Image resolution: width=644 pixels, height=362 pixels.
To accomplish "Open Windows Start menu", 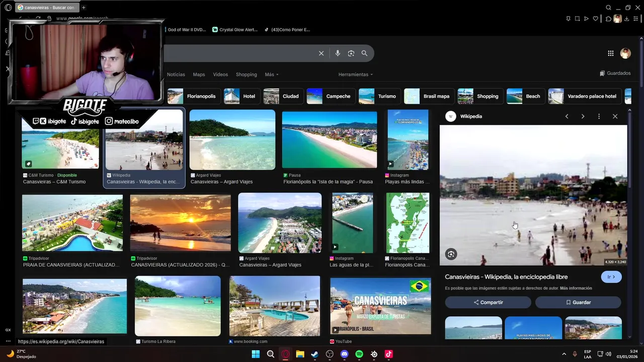I will [x=256, y=354].
